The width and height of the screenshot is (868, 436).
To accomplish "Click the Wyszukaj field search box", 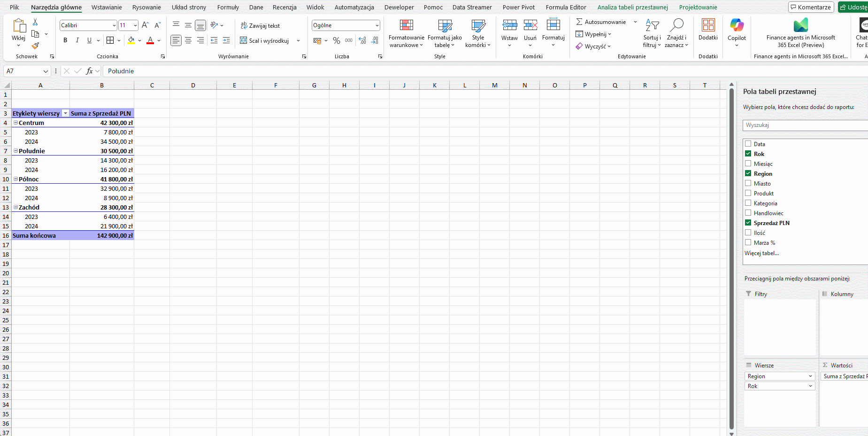I will (x=803, y=125).
